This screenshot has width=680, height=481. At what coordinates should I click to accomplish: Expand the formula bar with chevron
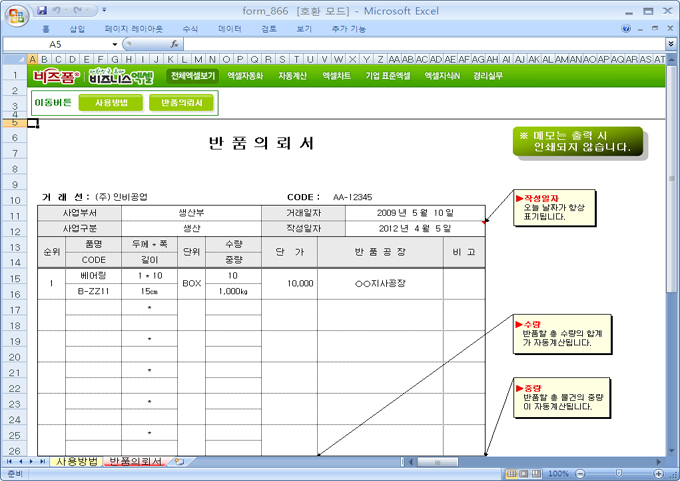(x=671, y=44)
